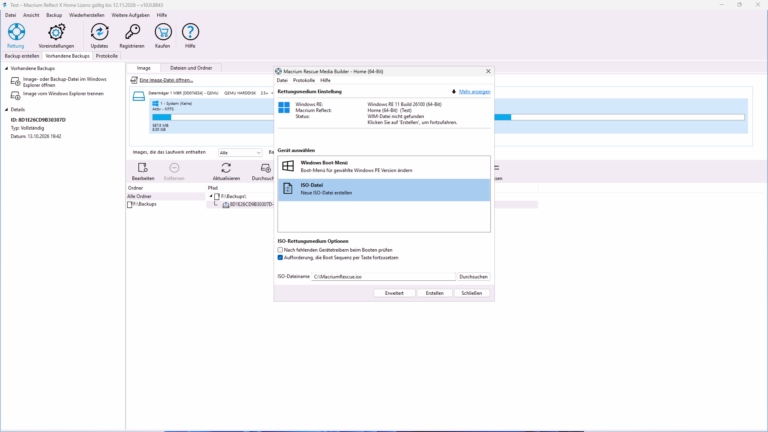The height and width of the screenshot is (432, 768).
Task: Close the Rescue Media Builder dialog
Action: click(488, 71)
